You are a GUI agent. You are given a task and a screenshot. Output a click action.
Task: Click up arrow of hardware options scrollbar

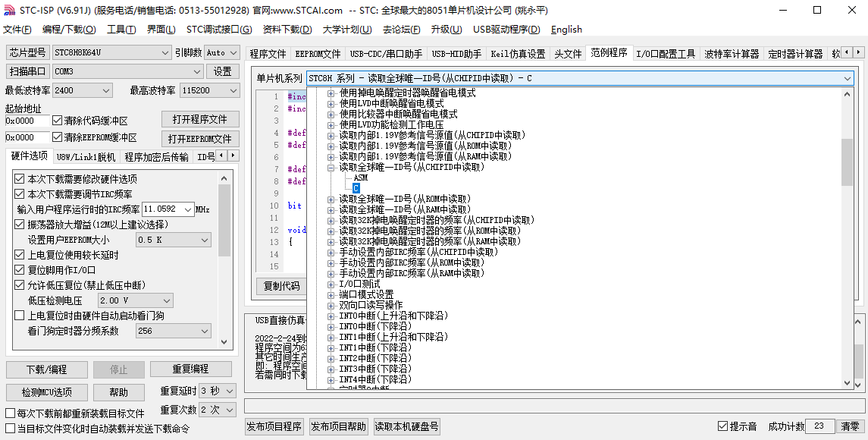tap(224, 178)
